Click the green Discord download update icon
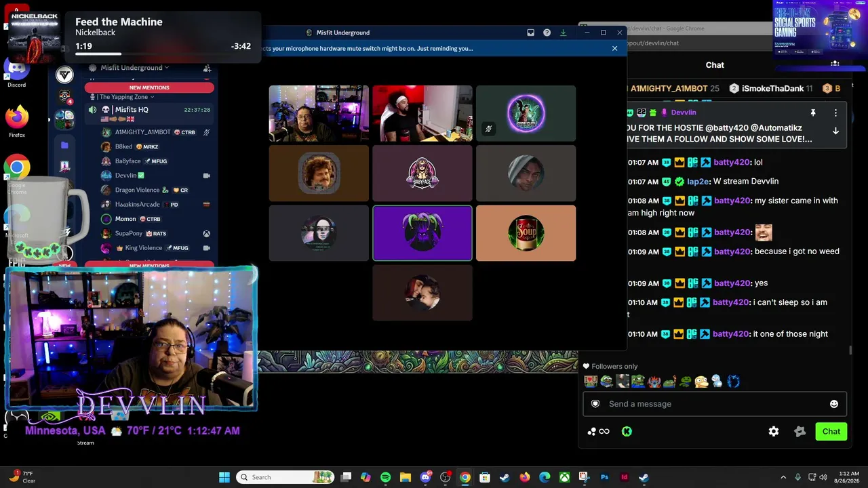 563,33
